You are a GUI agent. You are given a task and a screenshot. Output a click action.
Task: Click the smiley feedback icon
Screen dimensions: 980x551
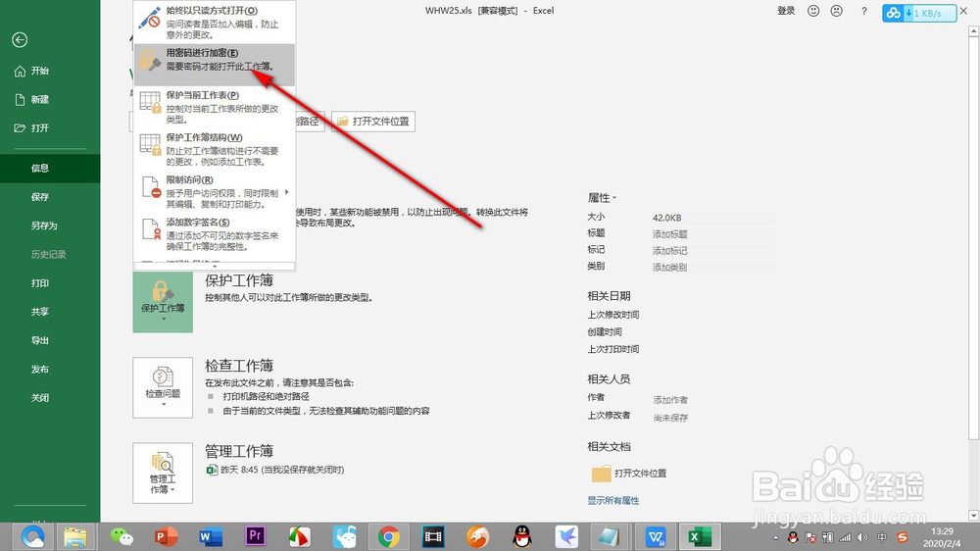click(813, 11)
